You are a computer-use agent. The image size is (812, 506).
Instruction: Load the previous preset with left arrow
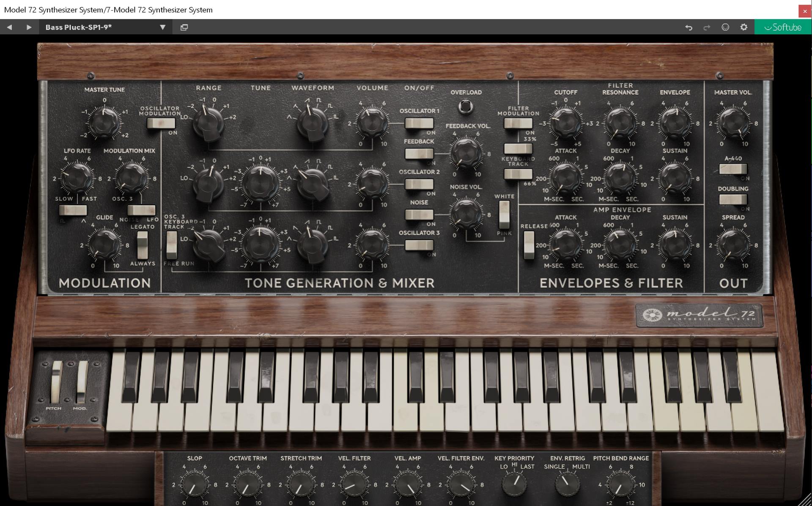tap(9, 27)
